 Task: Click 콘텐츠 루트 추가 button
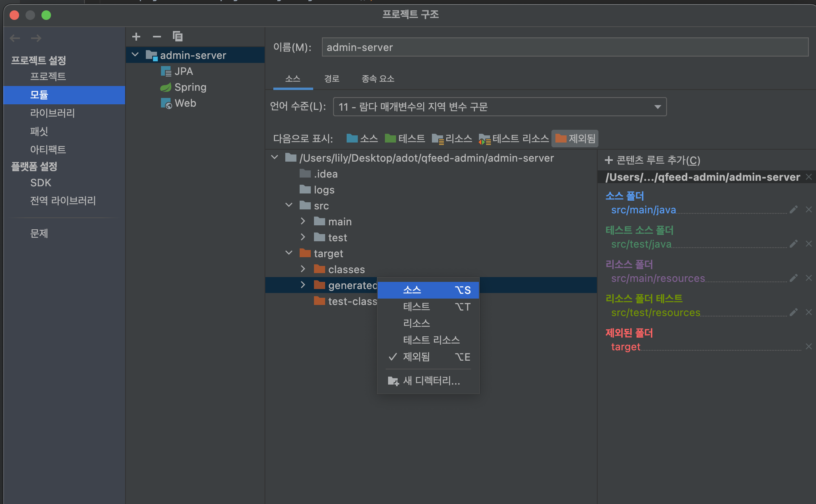(x=653, y=160)
